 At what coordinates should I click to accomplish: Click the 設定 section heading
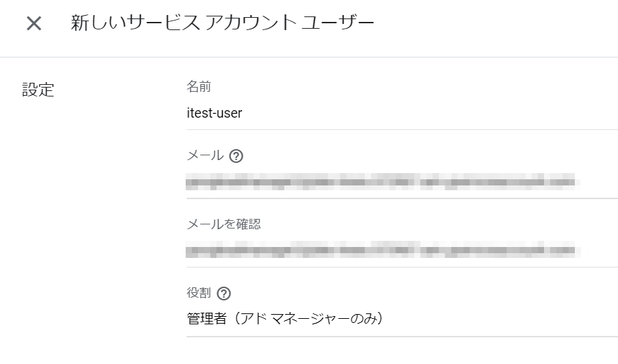coord(38,90)
